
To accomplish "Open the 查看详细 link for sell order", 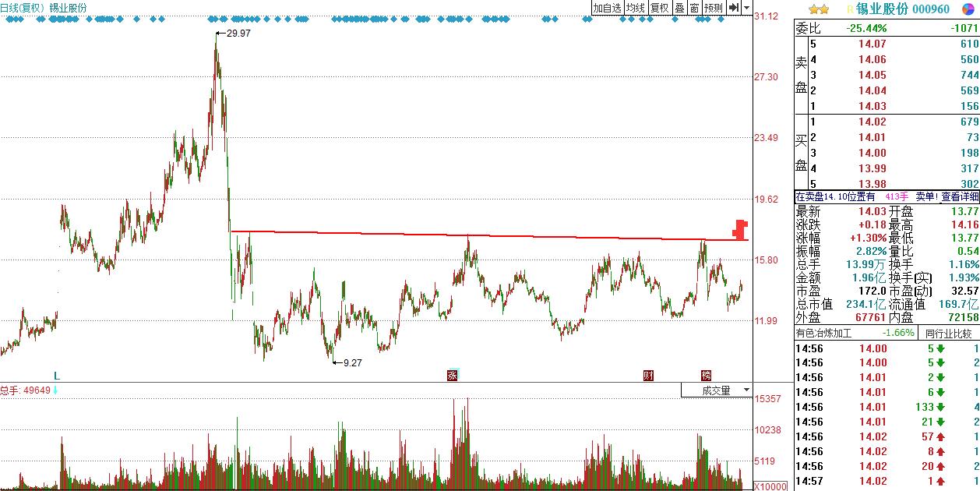I will click(x=960, y=197).
